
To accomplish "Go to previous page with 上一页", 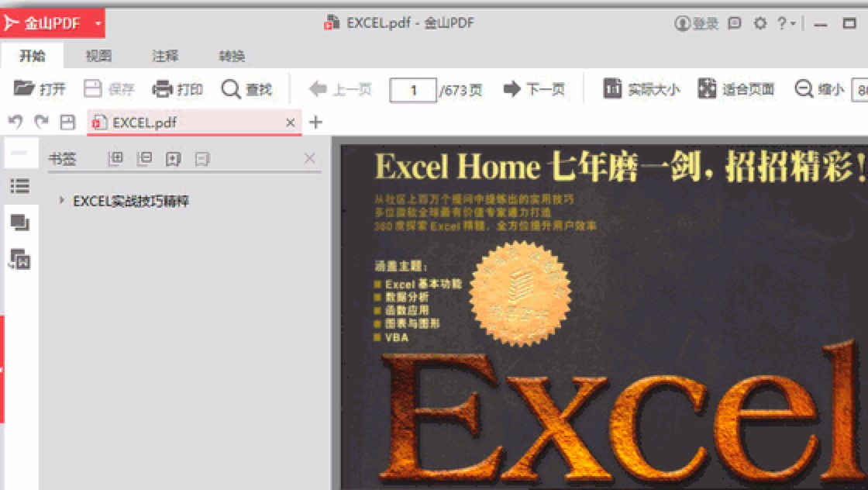I will (x=340, y=88).
